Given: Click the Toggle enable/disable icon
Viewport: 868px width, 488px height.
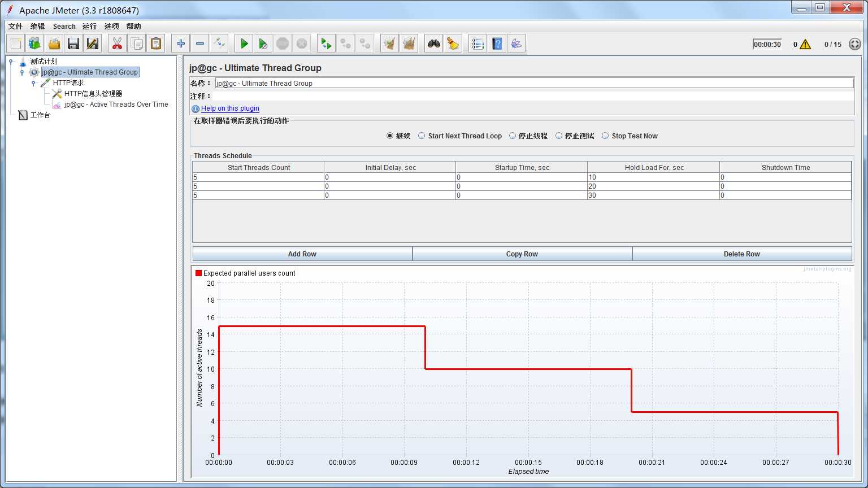Looking at the screenshot, I should tap(219, 43).
